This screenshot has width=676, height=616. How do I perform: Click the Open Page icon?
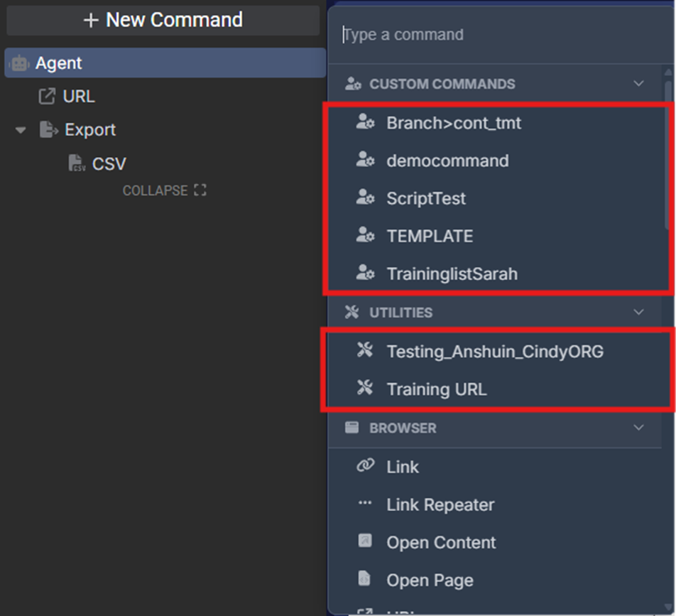coord(365,580)
